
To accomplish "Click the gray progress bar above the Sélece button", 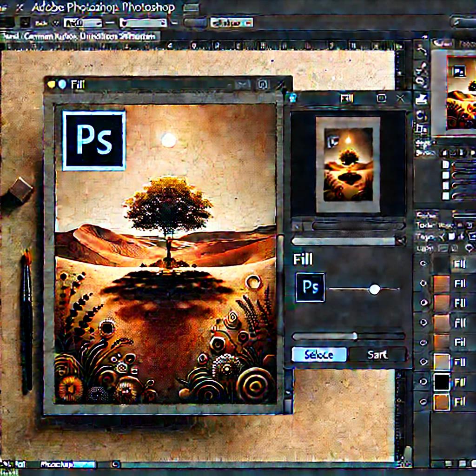I will 349,336.
